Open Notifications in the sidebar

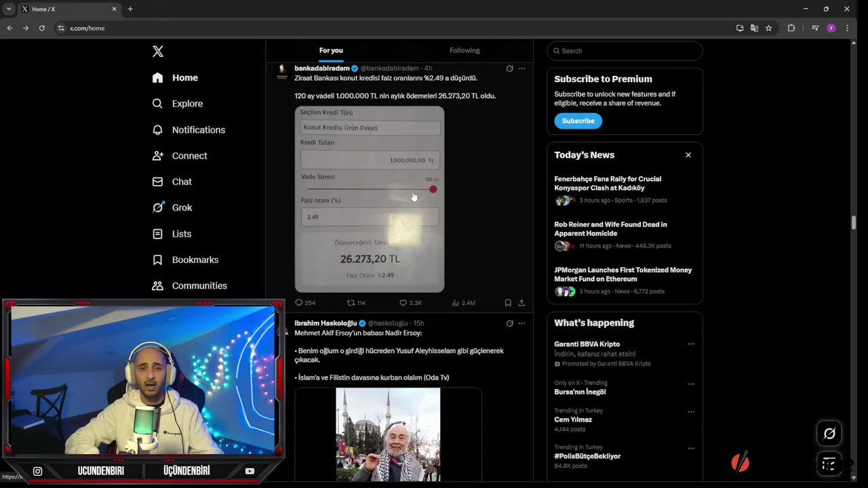click(x=189, y=130)
